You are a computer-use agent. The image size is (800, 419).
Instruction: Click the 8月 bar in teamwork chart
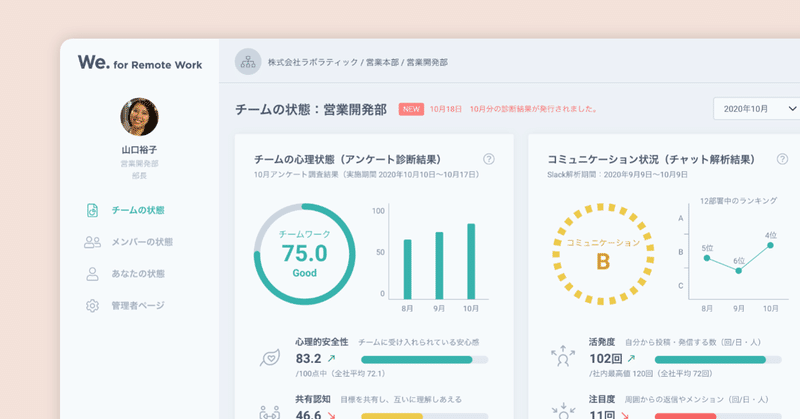click(x=408, y=269)
